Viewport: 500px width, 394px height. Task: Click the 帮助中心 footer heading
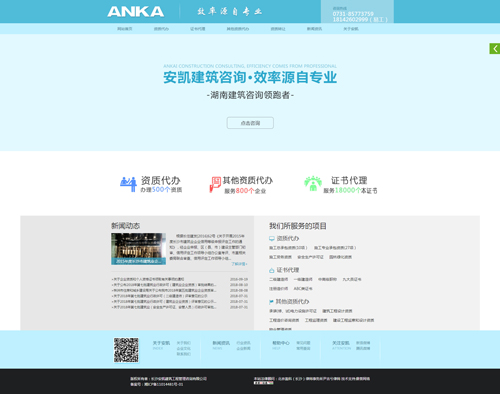tap(281, 343)
